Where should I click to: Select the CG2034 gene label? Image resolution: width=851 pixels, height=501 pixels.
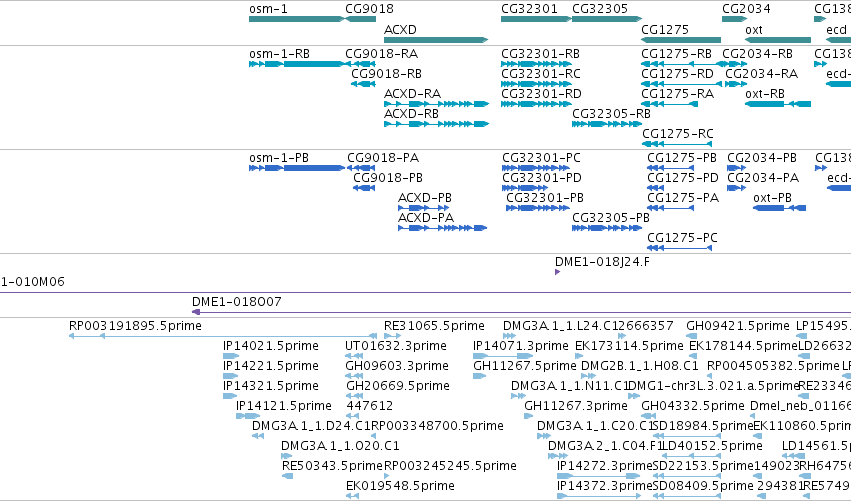[x=746, y=9]
